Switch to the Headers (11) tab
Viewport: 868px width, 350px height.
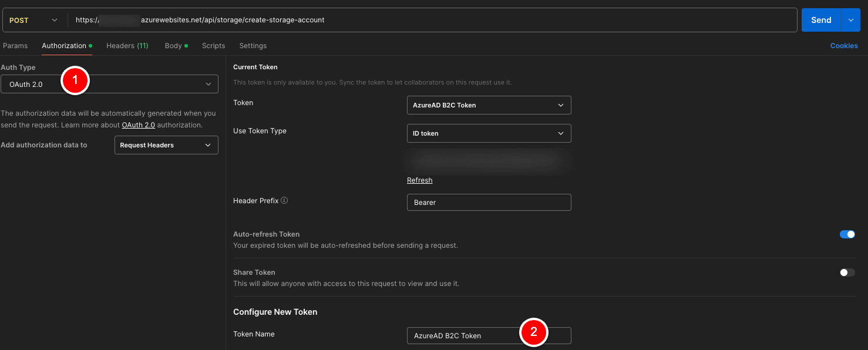[x=127, y=45]
